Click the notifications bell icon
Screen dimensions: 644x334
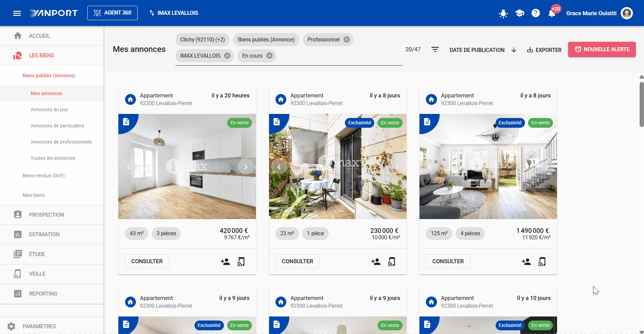pyautogui.click(x=552, y=13)
